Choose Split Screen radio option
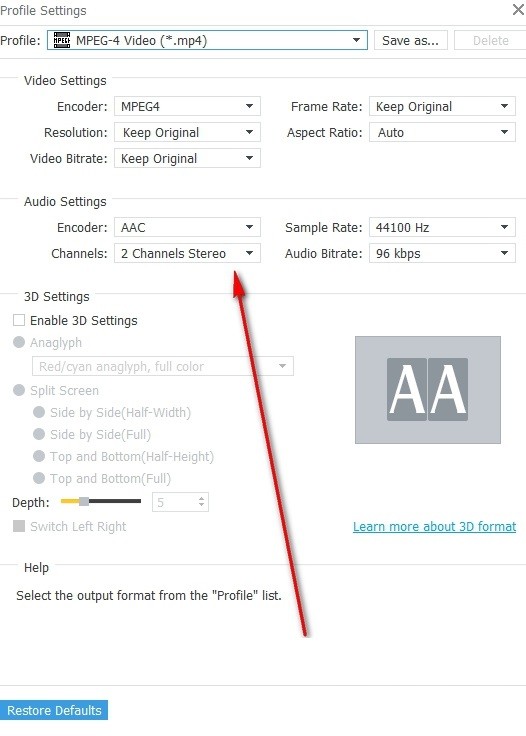 point(19,390)
